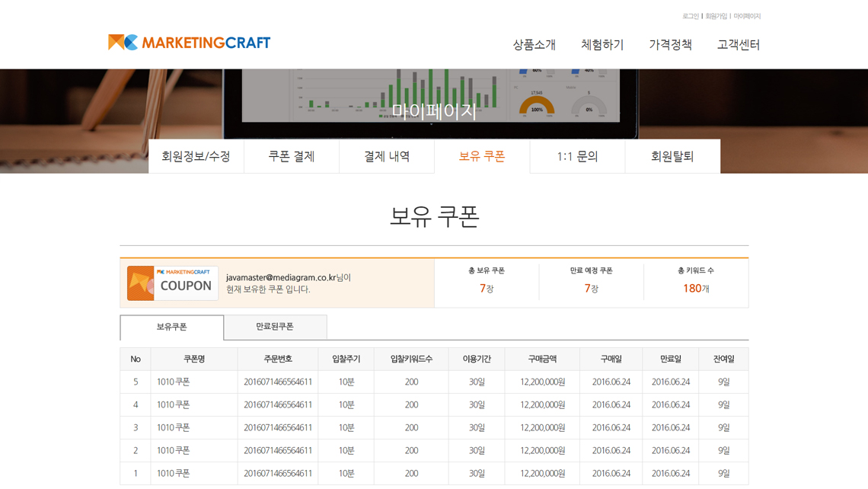Open the 로그인 link
868x489 pixels.
pos(690,16)
